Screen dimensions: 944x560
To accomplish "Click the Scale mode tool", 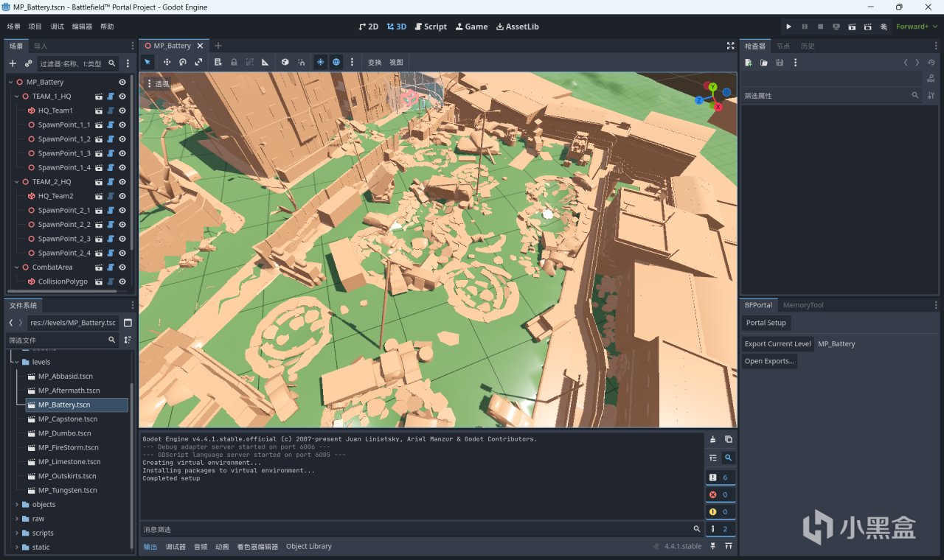I will (x=198, y=63).
